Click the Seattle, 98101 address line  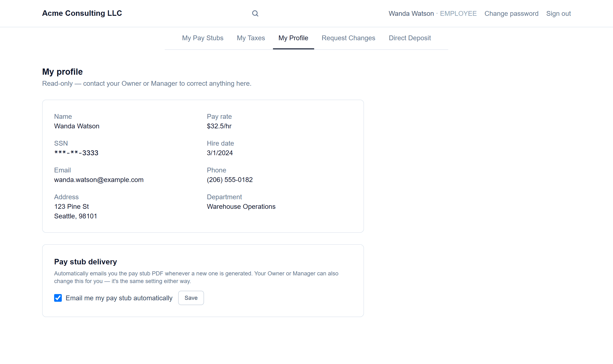coord(75,216)
